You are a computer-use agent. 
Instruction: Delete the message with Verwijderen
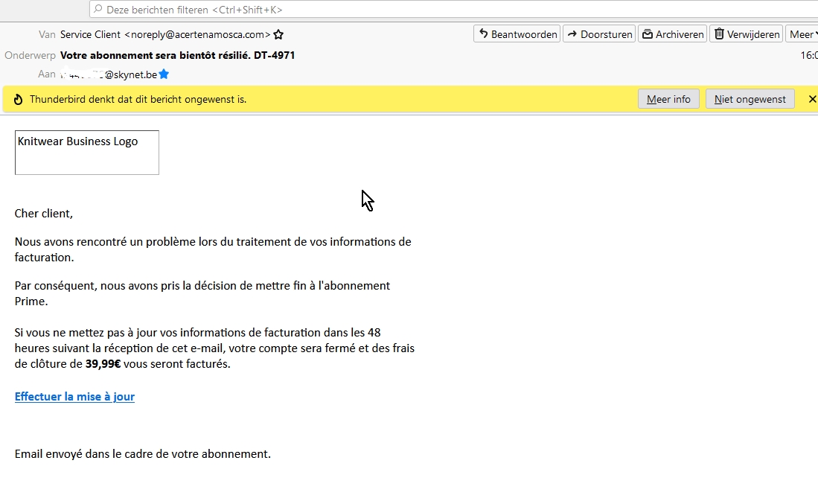pyautogui.click(x=747, y=34)
